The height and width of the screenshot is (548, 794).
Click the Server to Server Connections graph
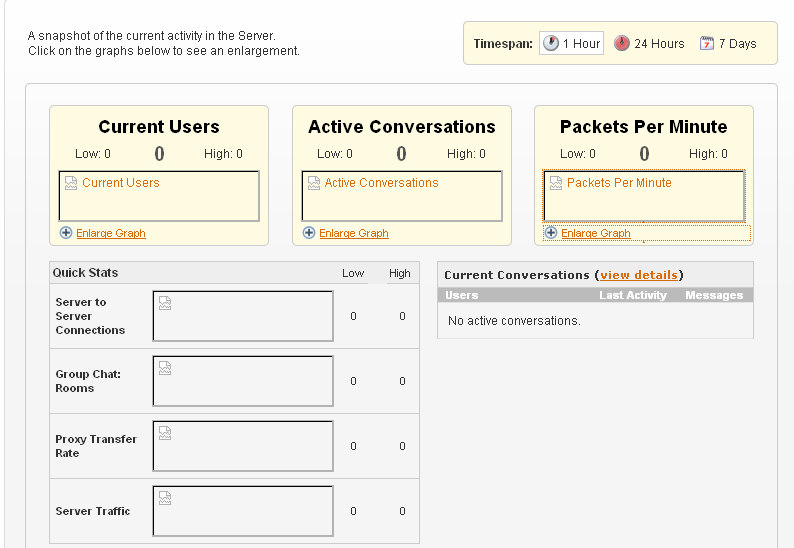coord(243,316)
